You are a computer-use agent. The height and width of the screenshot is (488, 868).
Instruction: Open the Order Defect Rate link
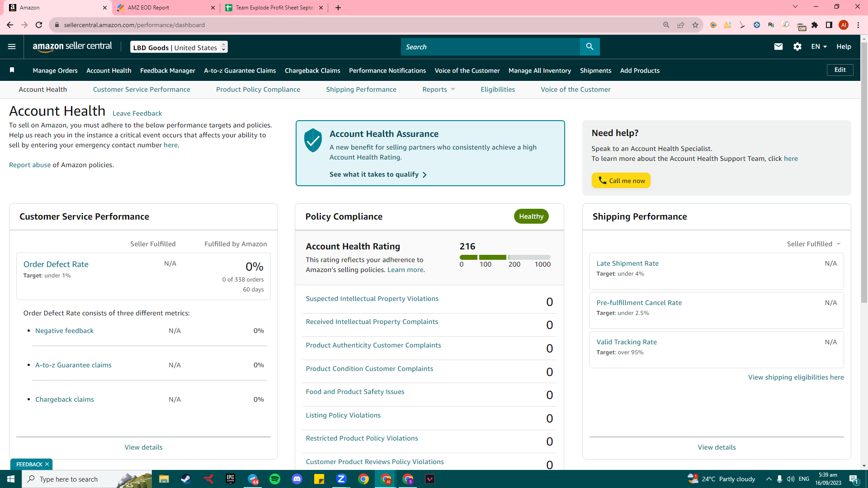tap(56, 264)
